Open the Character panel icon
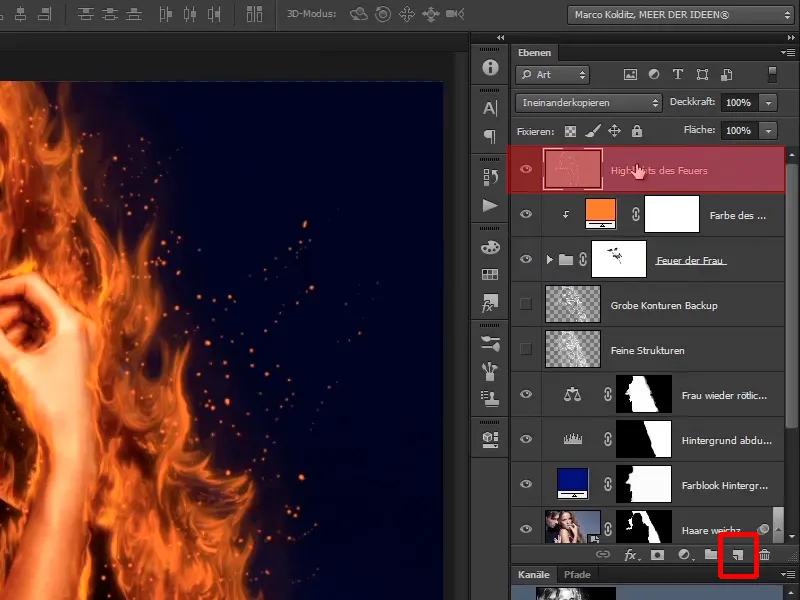Image resolution: width=800 pixels, height=600 pixels. pos(490,108)
